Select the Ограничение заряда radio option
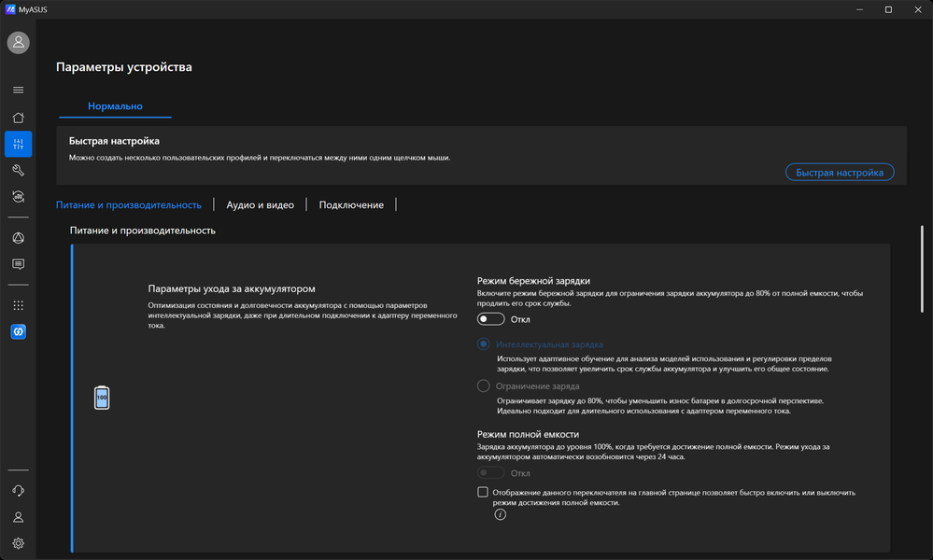Viewport: 933px width, 560px height. (483, 385)
